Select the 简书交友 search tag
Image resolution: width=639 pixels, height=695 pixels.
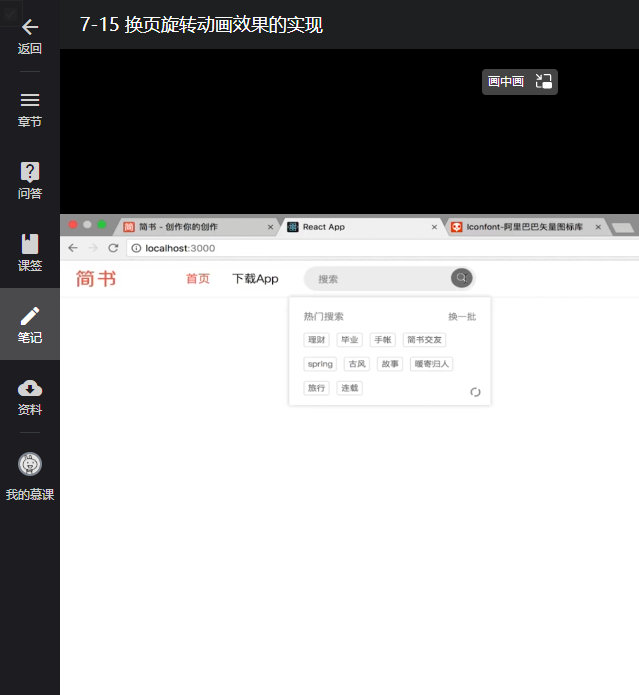424,340
